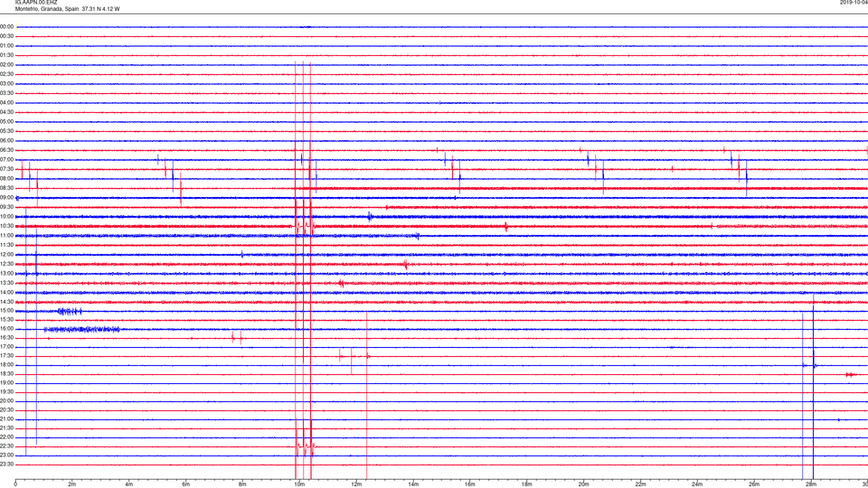The image size is (868, 488).
Task: Click the 15:30 hour label
Action: tap(6, 319)
